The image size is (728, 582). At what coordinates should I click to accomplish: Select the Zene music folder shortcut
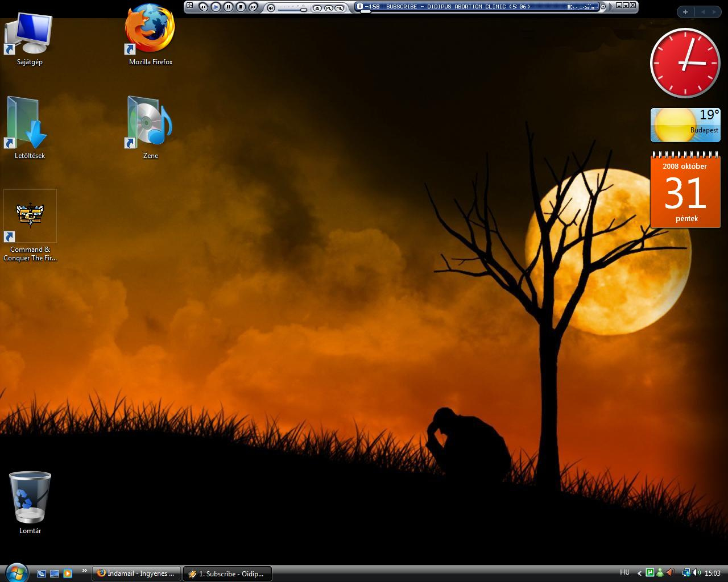[x=150, y=128]
